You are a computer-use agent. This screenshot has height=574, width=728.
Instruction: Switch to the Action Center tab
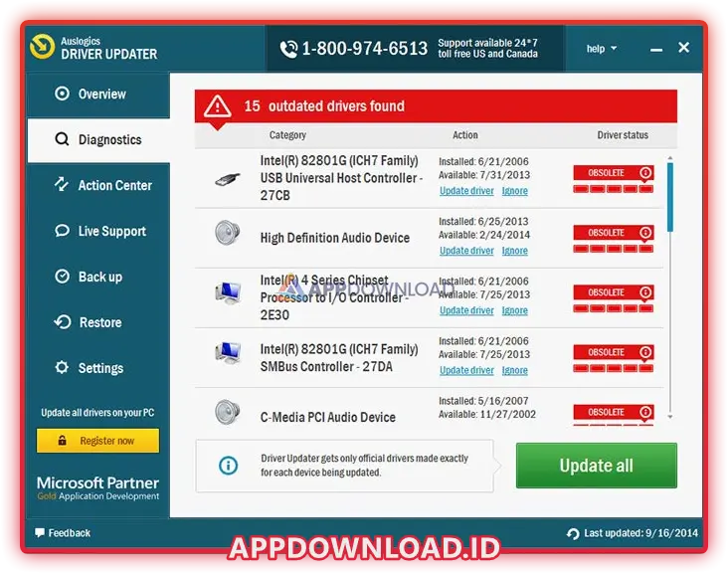pos(114,185)
